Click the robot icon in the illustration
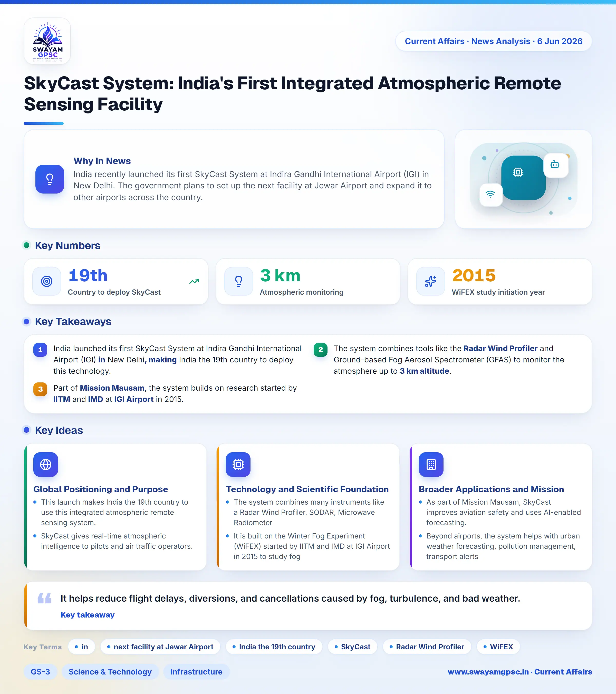Screen dimensions: 616x694 point(555,165)
